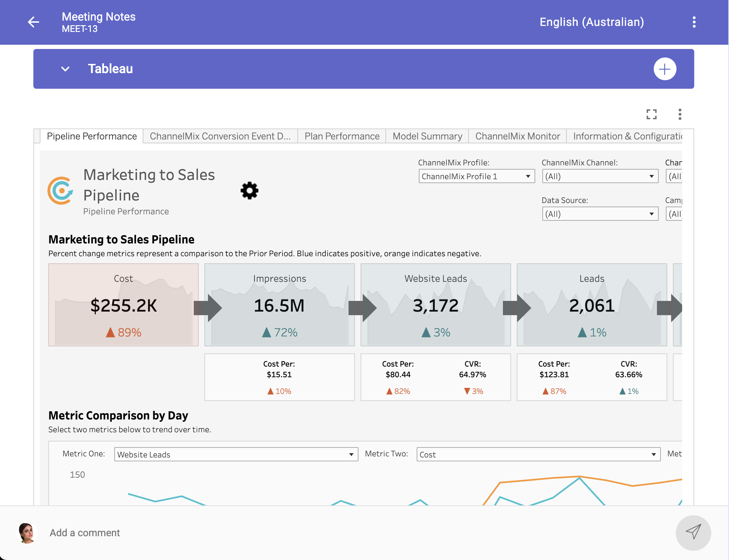Open the Data Source dropdown
Viewport: 729px width, 560px height.
click(600, 214)
